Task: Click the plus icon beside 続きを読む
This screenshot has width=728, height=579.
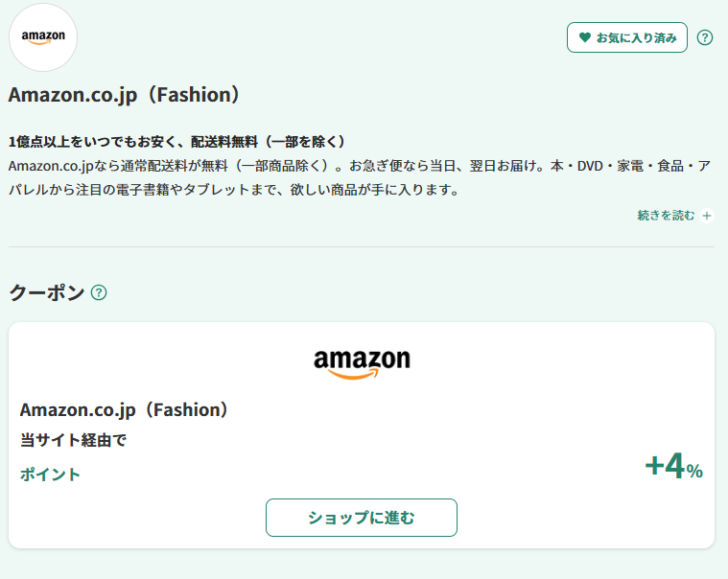Action: (x=707, y=216)
